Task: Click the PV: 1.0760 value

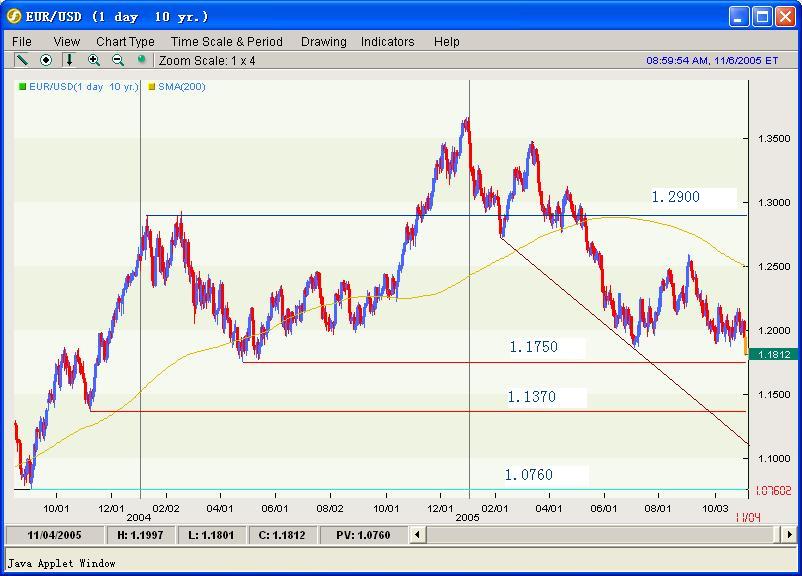Action: coord(363,535)
